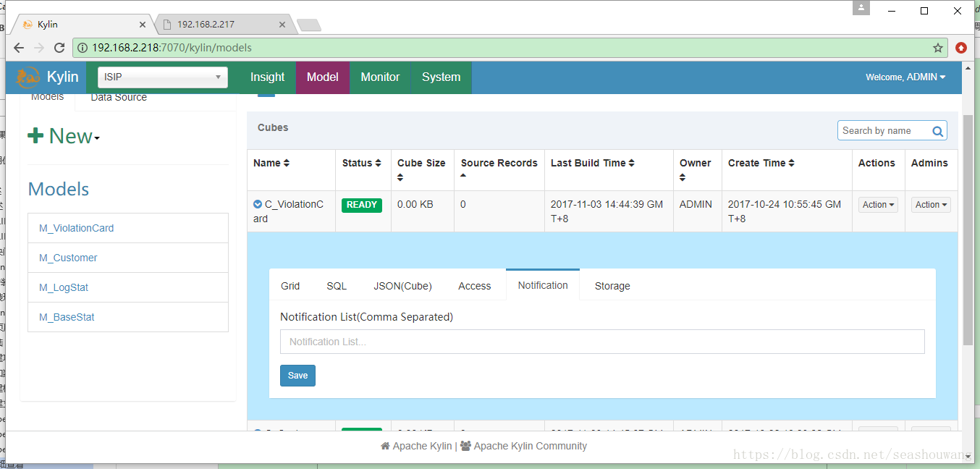The width and height of the screenshot is (980, 469).
Task: Open a new browser tab
Action: tap(309, 25)
